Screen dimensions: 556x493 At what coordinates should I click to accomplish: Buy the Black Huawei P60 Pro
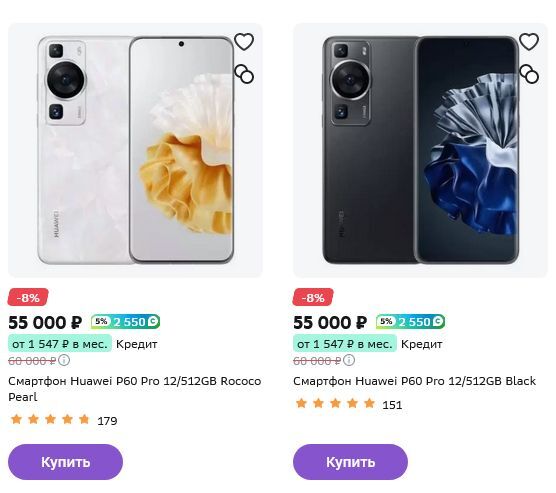pos(350,462)
